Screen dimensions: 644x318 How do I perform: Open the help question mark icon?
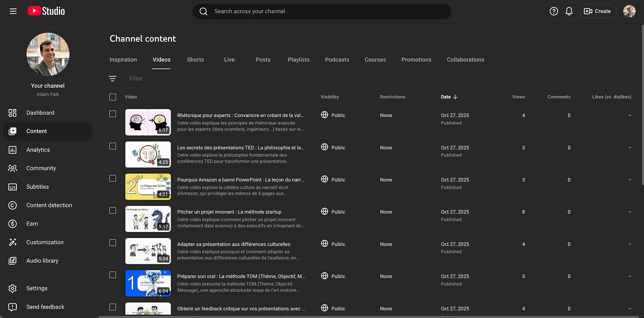tap(554, 11)
